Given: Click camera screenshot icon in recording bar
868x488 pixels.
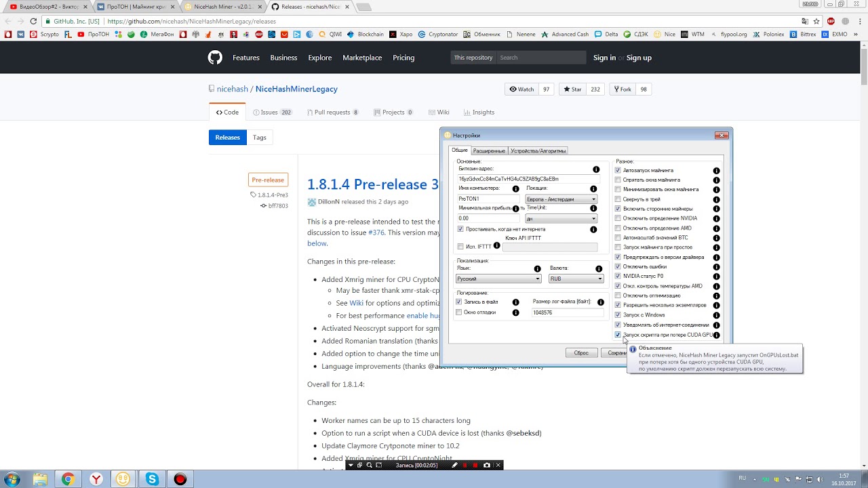Looking at the screenshot, I should (x=487, y=465).
